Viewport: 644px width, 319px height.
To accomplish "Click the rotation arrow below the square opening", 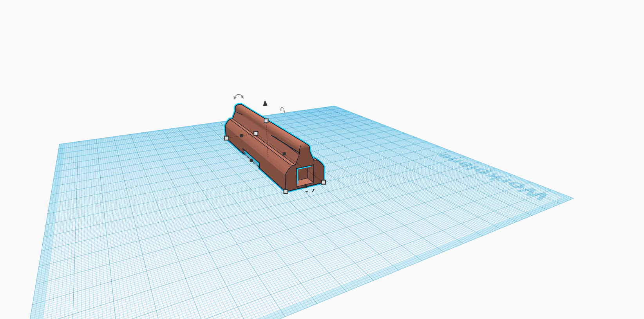I will 310,191.
